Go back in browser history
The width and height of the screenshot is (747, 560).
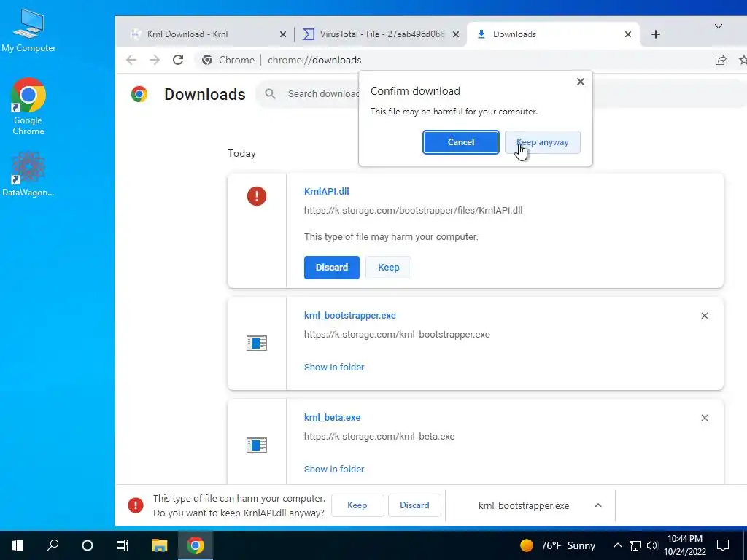point(131,60)
